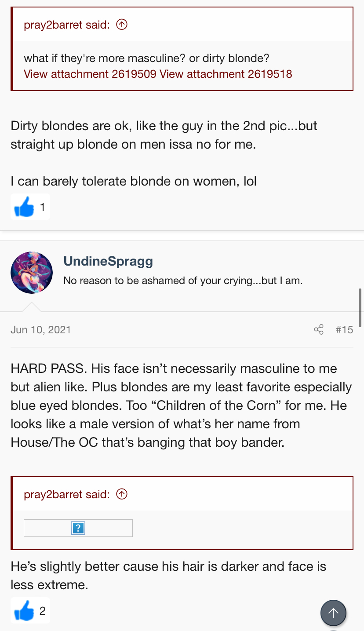Click the share icon beside post #15
Image resolution: width=364 pixels, height=631 pixels.
click(319, 329)
